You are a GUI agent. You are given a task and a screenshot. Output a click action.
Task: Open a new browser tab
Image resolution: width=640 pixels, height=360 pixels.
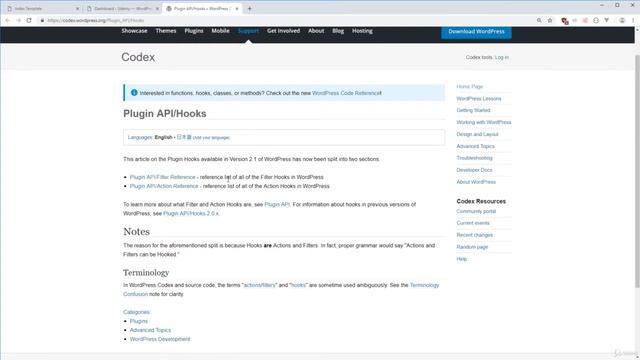coord(249,9)
